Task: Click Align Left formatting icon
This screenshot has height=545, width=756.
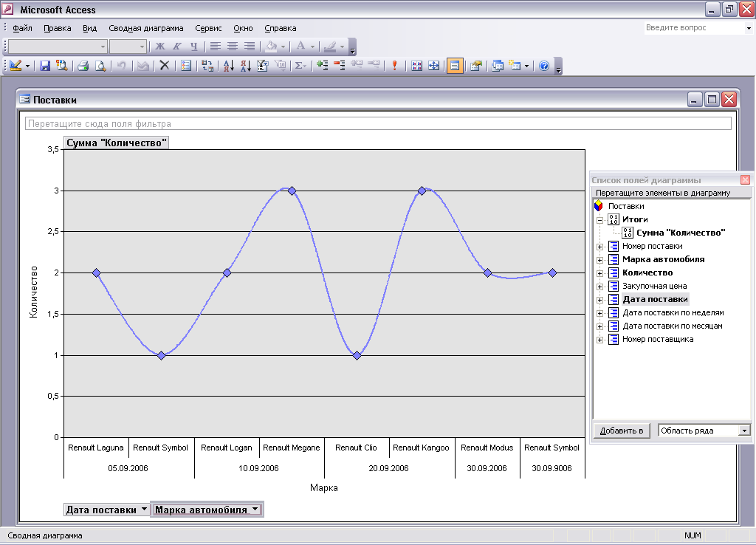Action: click(x=215, y=47)
